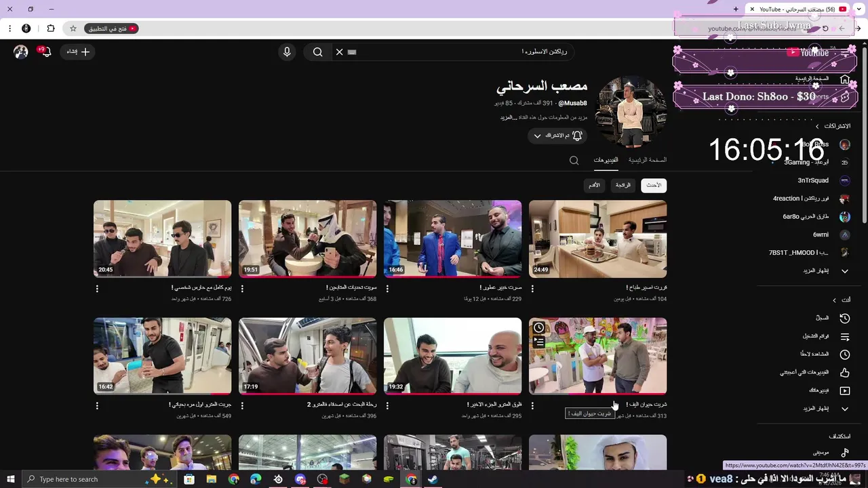Image resolution: width=868 pixels, height=488 pixels.
Task: Open the subscribed notification dropdown button
Action: [557, 136]
